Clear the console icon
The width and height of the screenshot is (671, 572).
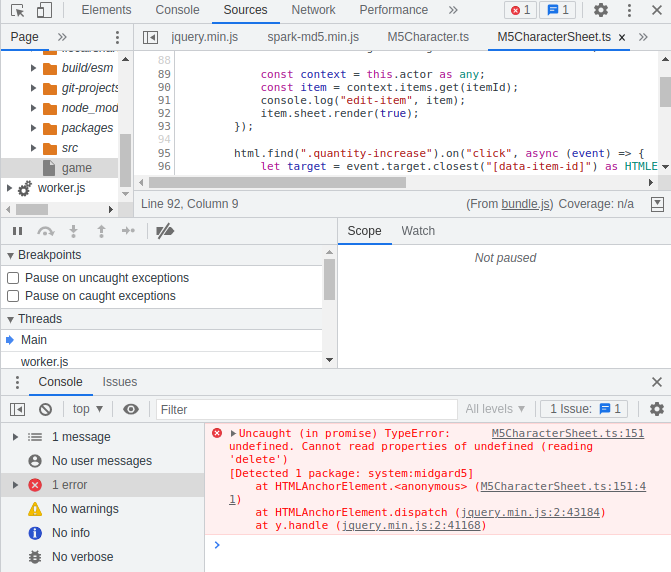click(x=45, y=409)
